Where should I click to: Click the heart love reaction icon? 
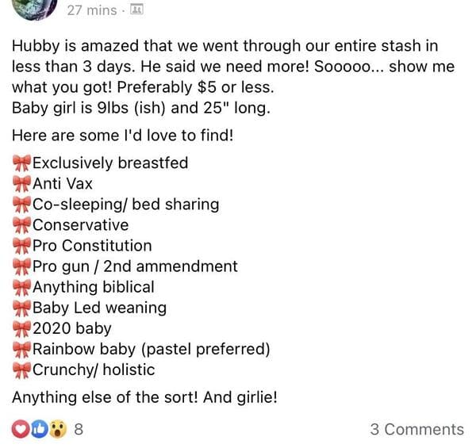pyautogui.click(x=21, y=429)
